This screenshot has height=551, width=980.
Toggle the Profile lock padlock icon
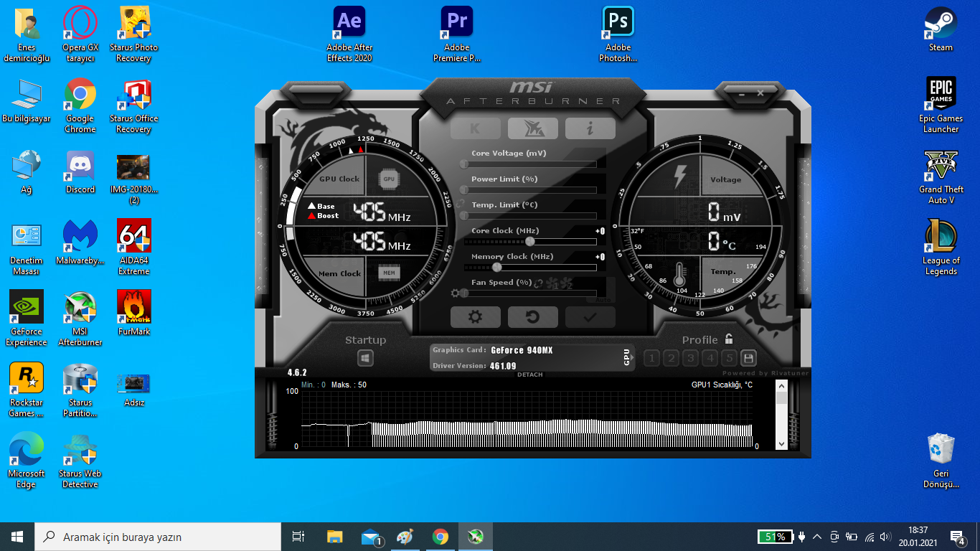[729, 339]
